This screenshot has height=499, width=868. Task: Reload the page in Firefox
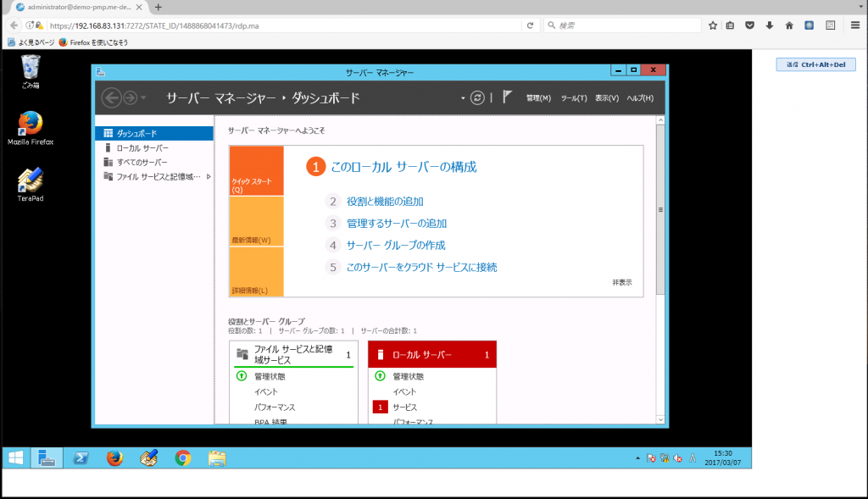pyautogui.click(x=531, y=25)
